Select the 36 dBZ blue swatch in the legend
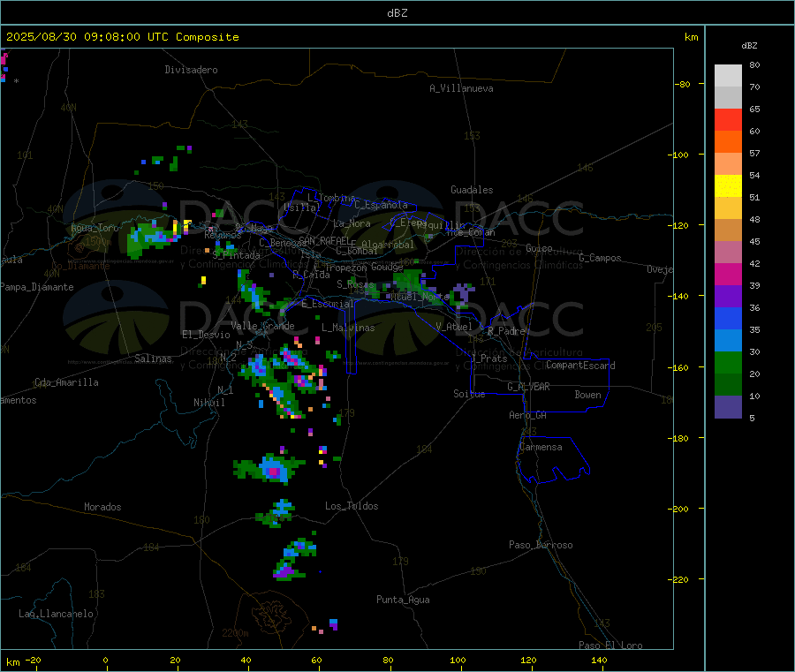Image resolution: width=795 pixels, height=672 pixels. (728, 318)
